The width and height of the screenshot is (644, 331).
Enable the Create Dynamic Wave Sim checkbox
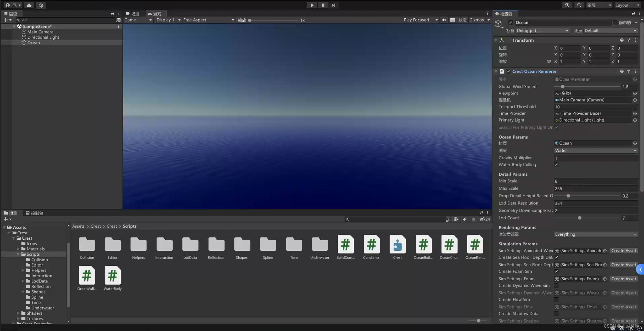(x=556, y=286)
